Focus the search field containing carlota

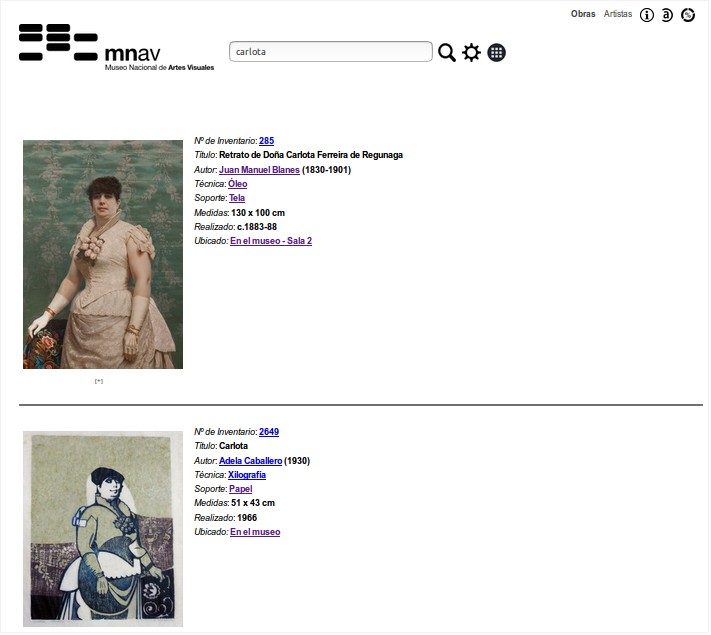point(331,52)
